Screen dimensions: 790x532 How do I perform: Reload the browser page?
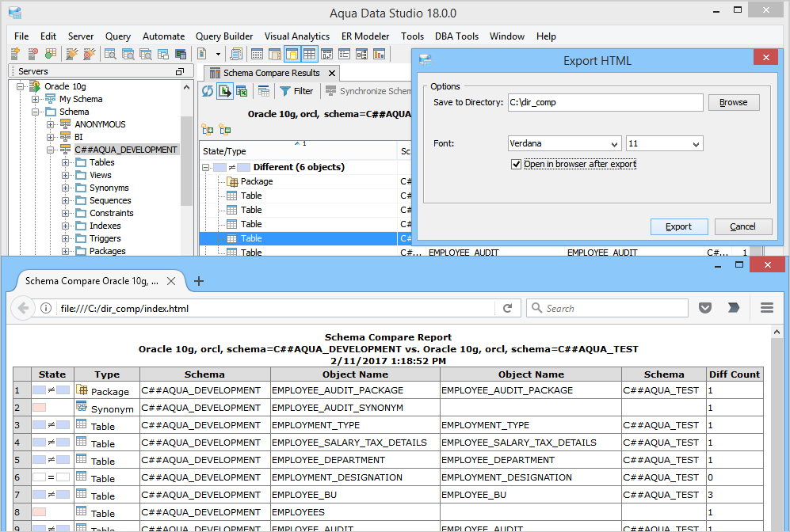(507, 308)
